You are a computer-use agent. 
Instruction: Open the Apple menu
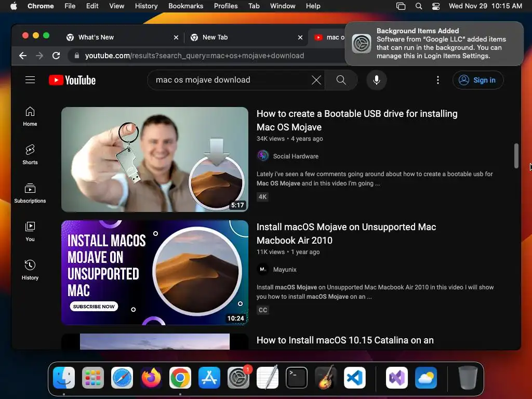tap(14, 6)
